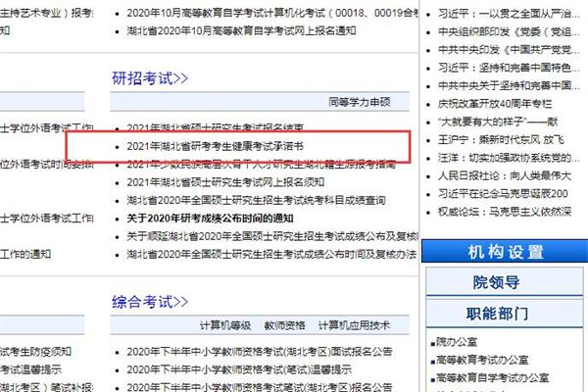This screenshot has height=392, width=588.
Task: Open the 高等教育自学考试办公室 link
Action: (492, 377)
